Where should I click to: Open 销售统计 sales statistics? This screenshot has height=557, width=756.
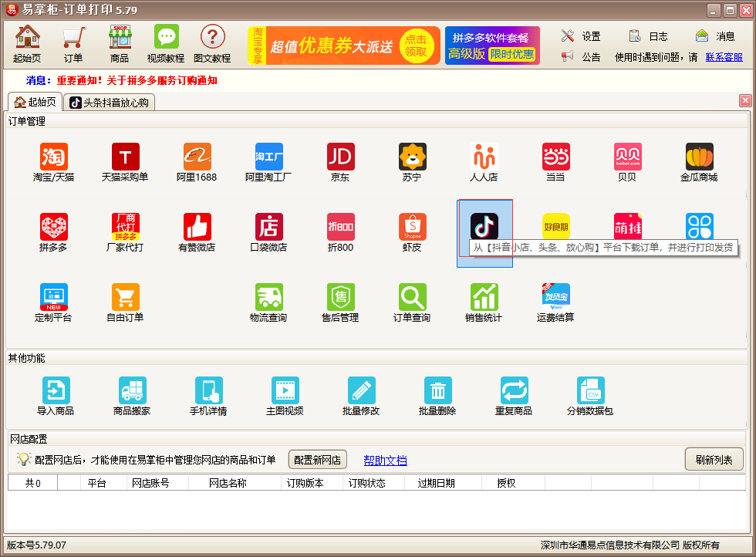[484, 303]
